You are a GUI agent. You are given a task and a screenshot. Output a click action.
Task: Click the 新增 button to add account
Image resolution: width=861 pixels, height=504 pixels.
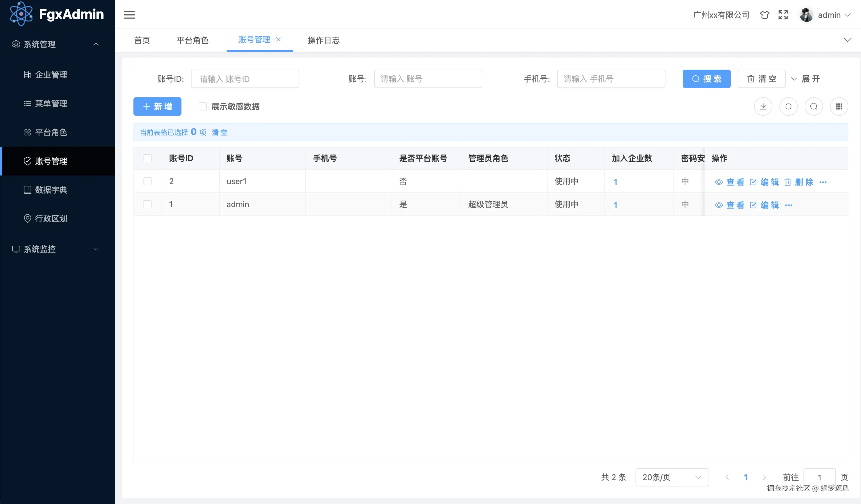pyautogui.click(x=157, y=106)
